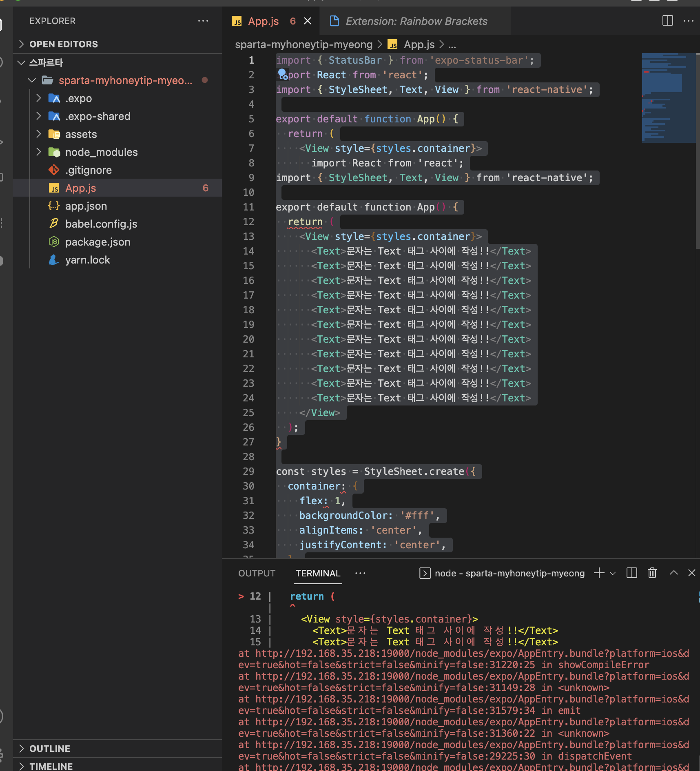Click the </View> closing tag on line 25
700x771 pixels.
point(320,413)
